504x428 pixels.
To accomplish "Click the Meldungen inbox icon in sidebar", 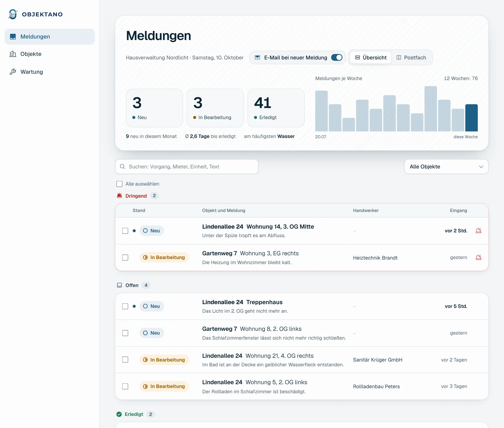I will coord(13,37).
